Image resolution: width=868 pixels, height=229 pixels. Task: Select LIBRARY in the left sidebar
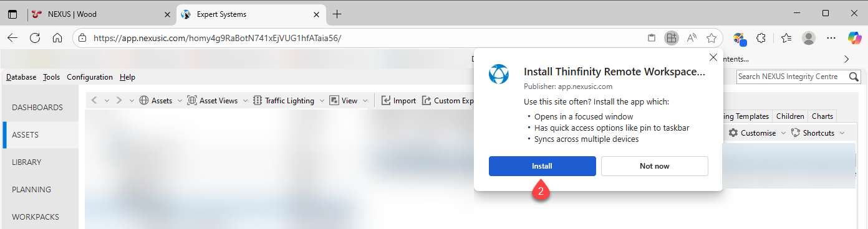[27, 162]
